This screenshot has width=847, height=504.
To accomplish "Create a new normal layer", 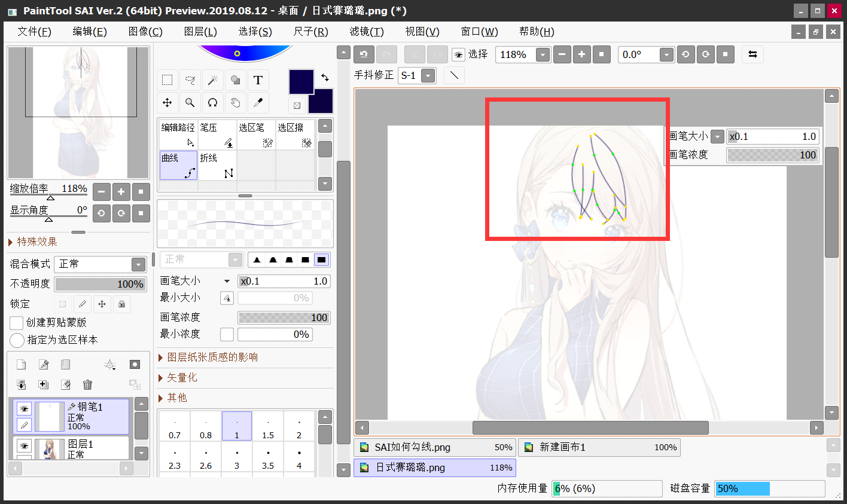I will click(x=22, y=365).
